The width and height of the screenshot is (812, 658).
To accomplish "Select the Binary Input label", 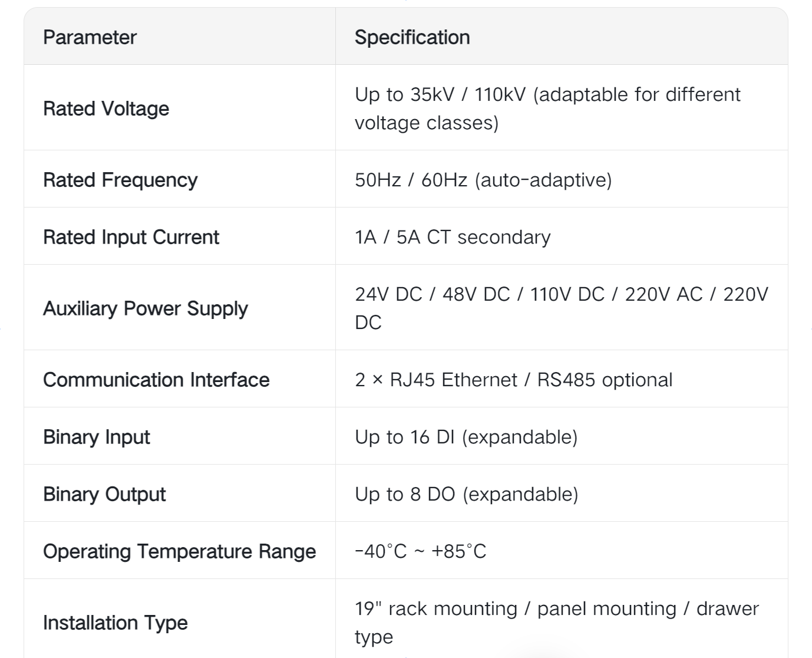I will pos(97,437).
